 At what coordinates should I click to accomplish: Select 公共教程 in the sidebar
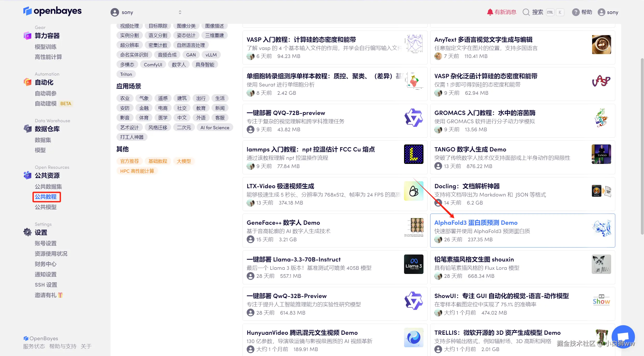tap(46, 197)
